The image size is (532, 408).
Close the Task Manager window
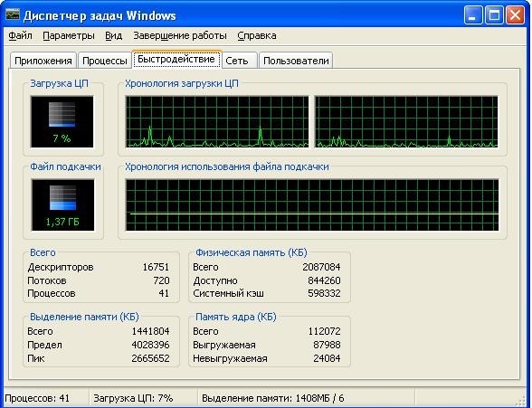point(515,15)
